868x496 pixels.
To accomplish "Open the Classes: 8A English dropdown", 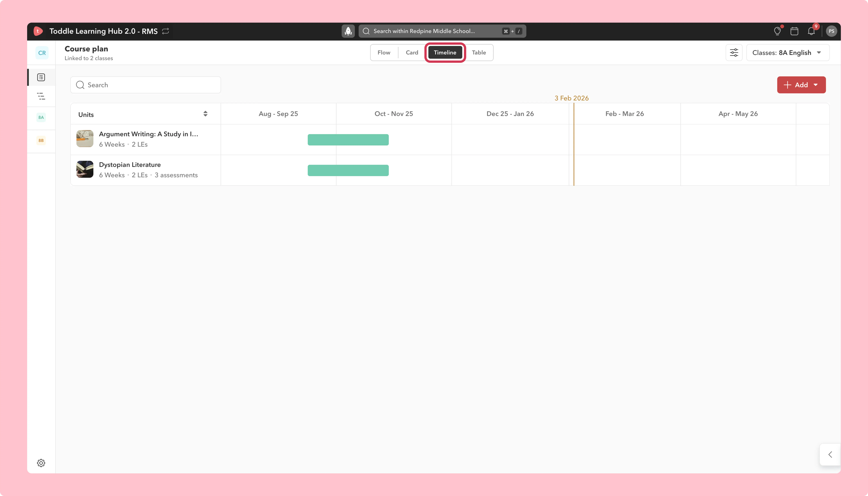I will tap(788, 52).
